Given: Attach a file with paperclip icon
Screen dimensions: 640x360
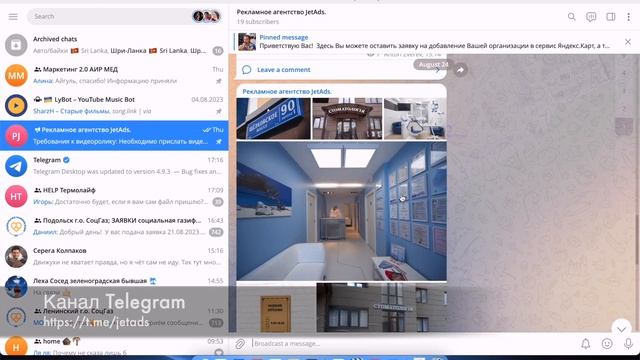Looking at the screenshot, I should coord(240,344).
